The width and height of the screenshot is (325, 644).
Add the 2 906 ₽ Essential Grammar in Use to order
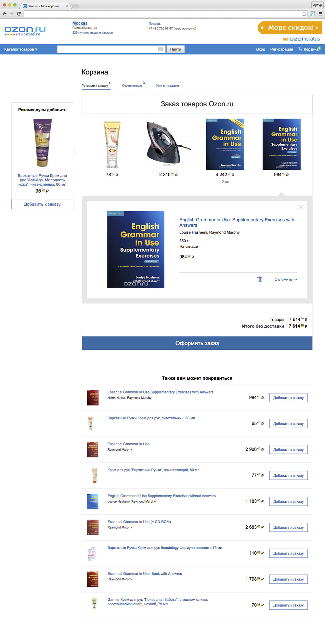point(289,450)
